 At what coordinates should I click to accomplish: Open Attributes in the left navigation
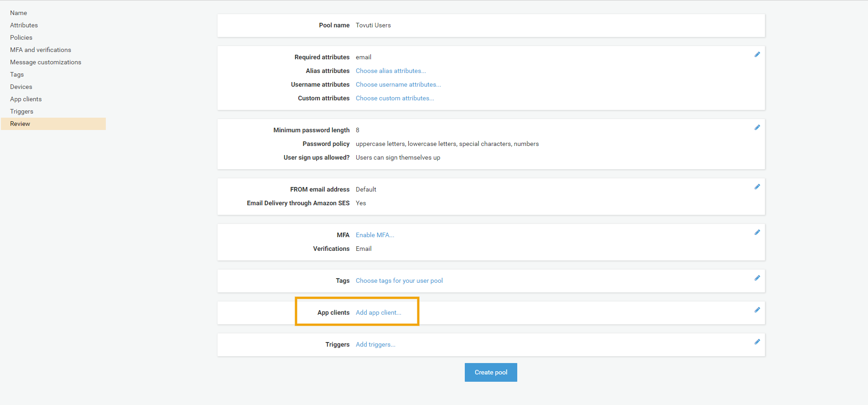coord(24,26)
